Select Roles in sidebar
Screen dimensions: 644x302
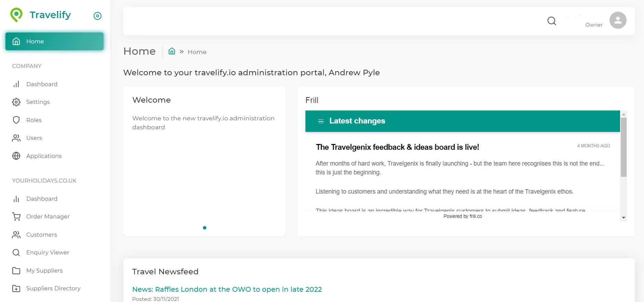[x=34, y=120]
